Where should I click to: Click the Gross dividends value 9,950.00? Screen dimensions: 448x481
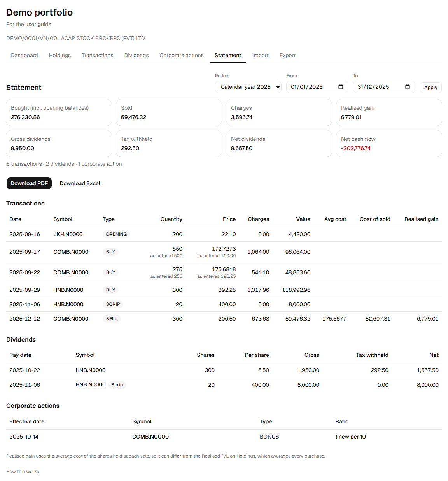point(23,148)
